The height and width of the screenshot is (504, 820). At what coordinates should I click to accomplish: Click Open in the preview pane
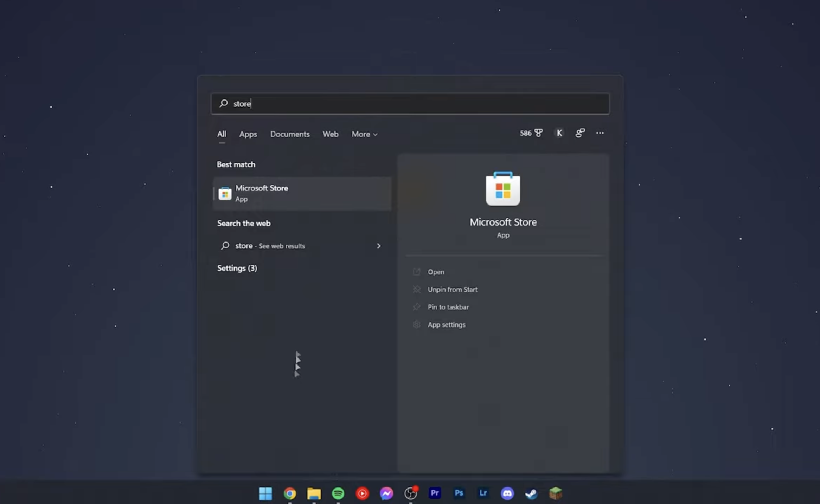436,272
